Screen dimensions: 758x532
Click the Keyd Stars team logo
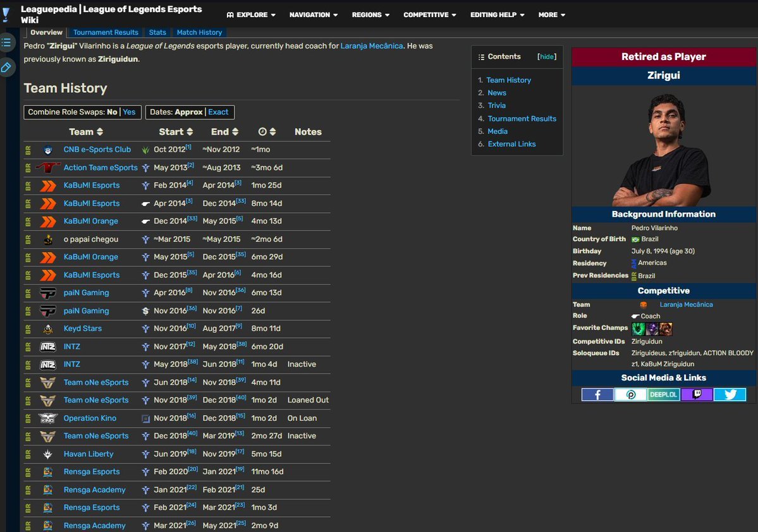(48, 329)
